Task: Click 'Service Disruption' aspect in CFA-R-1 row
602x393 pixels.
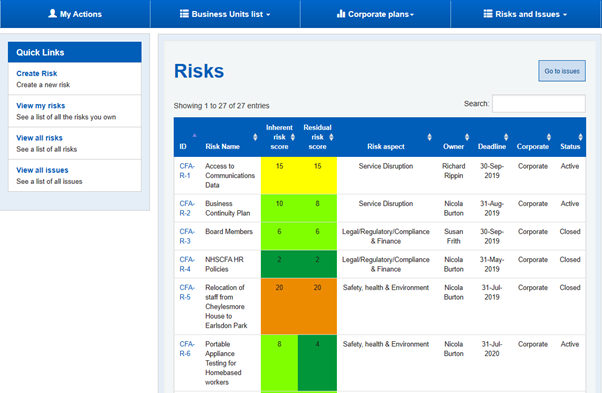Action: click(386, 166)
